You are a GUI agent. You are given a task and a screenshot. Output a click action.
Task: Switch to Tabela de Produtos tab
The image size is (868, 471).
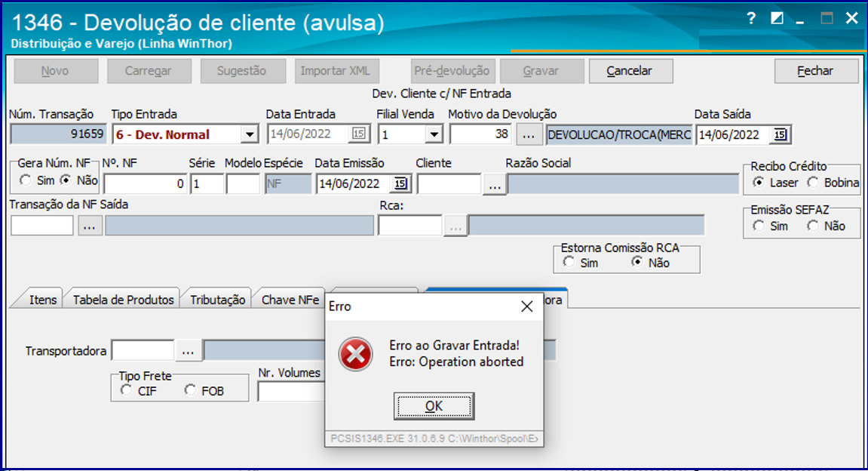(124, 300)
